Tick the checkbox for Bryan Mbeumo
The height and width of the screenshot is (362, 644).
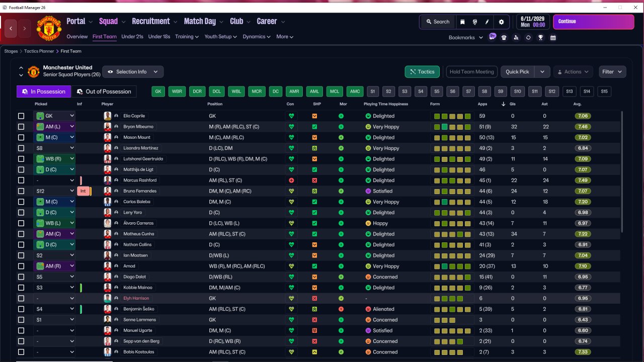pyautogui.click(x=21, y=127)
